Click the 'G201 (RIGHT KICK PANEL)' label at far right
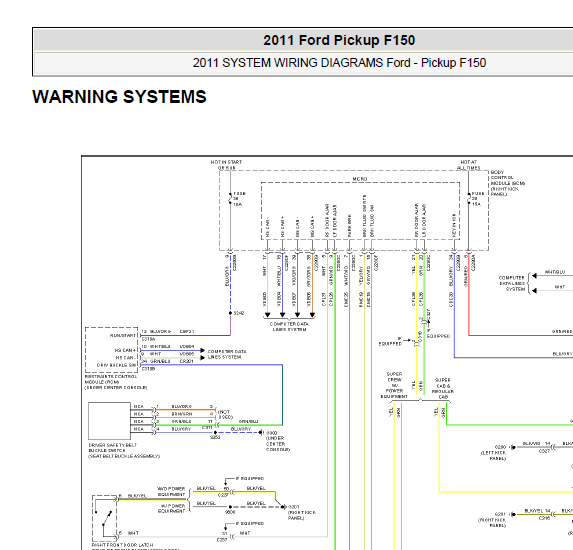 point(492,520)
